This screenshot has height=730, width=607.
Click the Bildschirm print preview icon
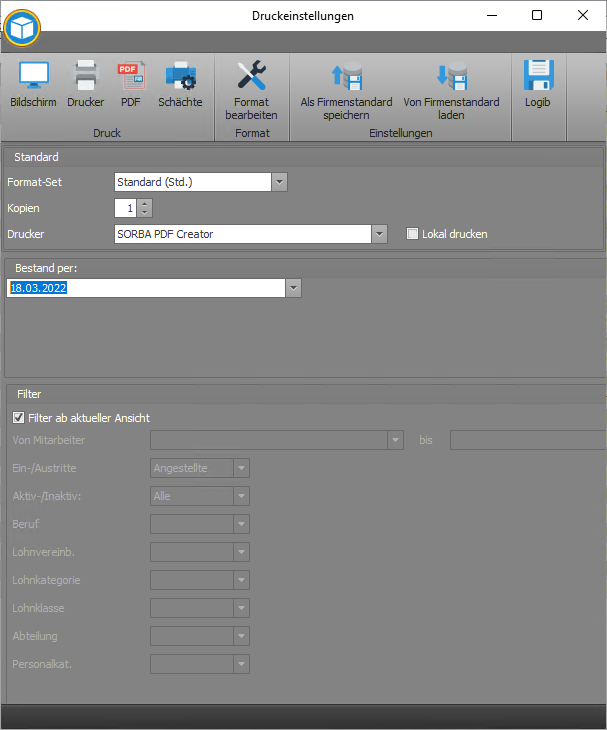tap(33, 78)
